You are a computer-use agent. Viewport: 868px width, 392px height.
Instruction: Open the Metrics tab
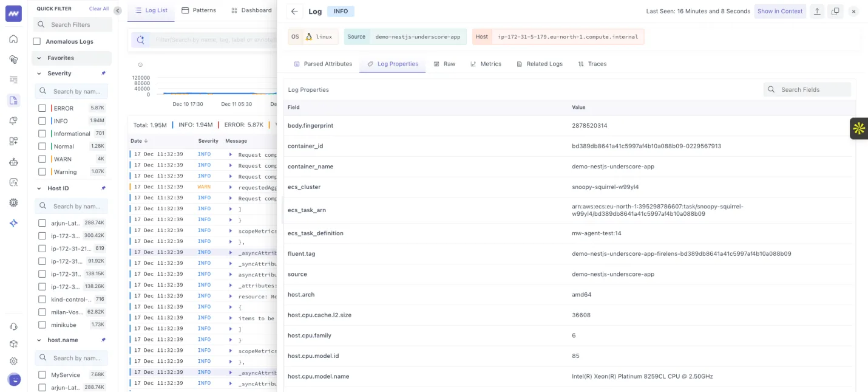point(486,64)
